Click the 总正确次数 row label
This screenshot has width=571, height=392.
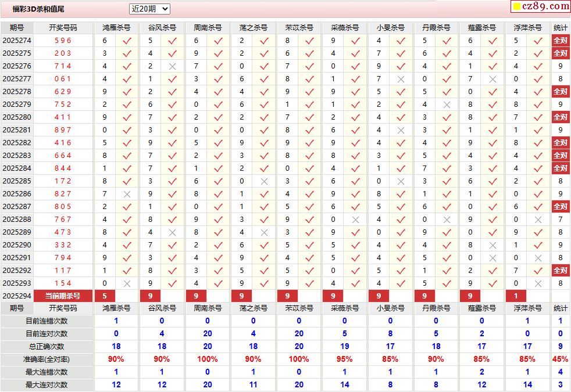(x=47, y=347)
